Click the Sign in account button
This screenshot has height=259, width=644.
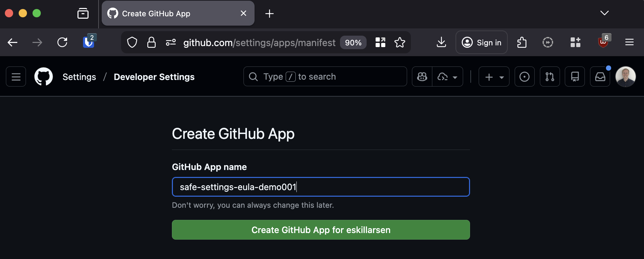pos(481,42)
